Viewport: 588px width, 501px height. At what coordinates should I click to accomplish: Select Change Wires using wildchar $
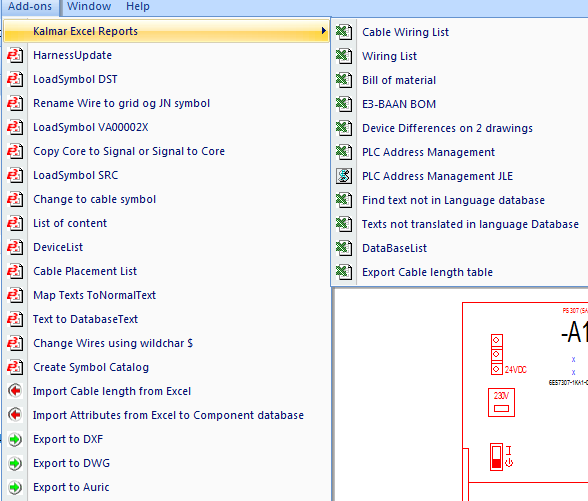tap(166, 344)
